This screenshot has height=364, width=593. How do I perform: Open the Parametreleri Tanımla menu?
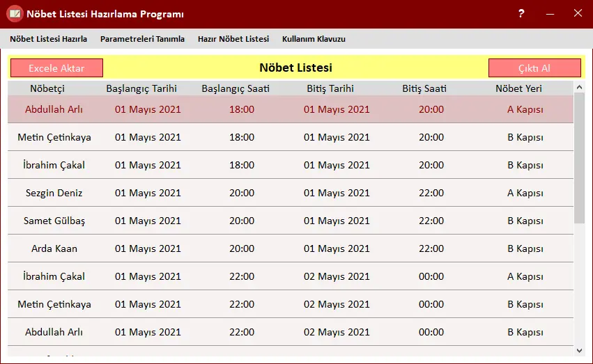click(142, 39)
